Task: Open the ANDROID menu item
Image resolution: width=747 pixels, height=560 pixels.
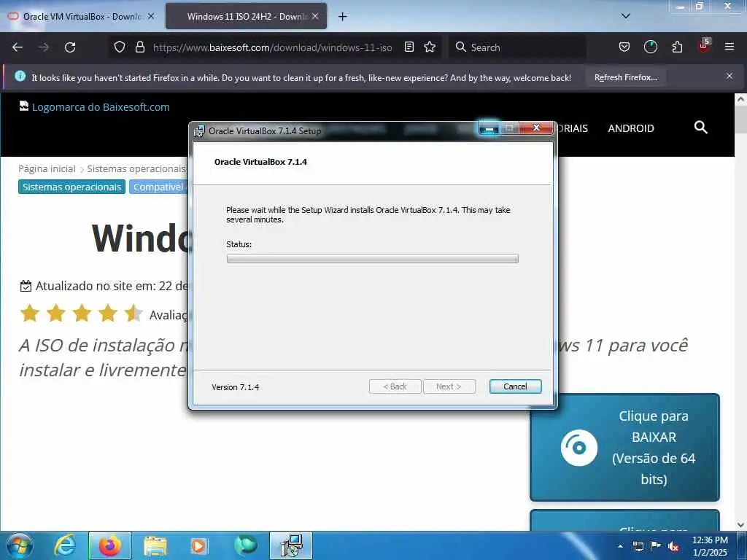Action: (631, 128)
